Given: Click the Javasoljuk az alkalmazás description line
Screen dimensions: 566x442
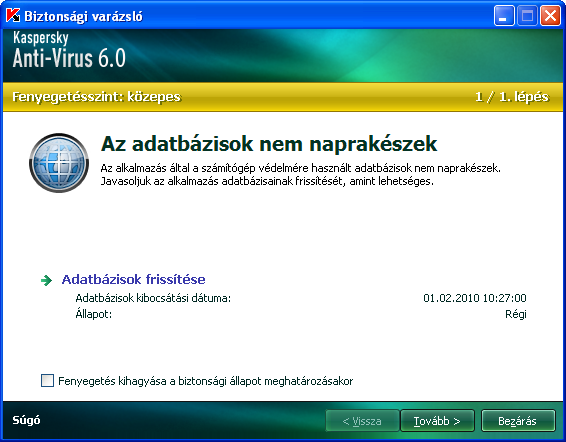Looking at the screenshot, I should [x=267, y=181].
